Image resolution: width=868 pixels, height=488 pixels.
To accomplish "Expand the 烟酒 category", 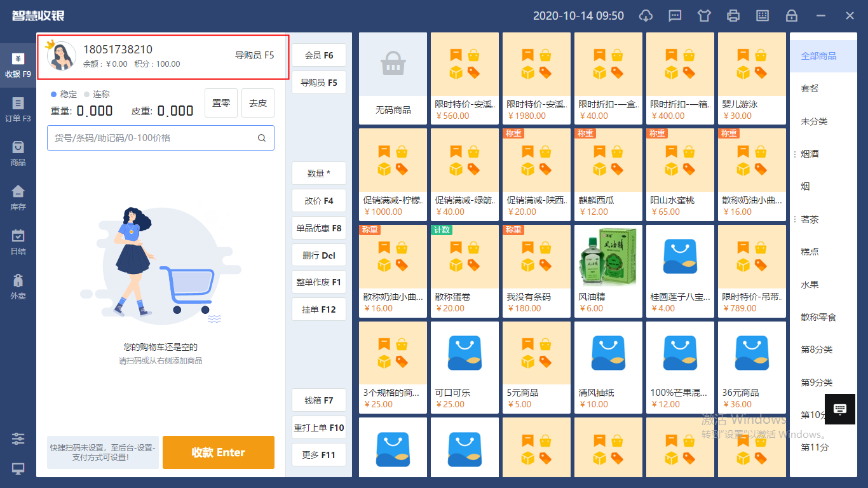I will click(x=810, y=154).
